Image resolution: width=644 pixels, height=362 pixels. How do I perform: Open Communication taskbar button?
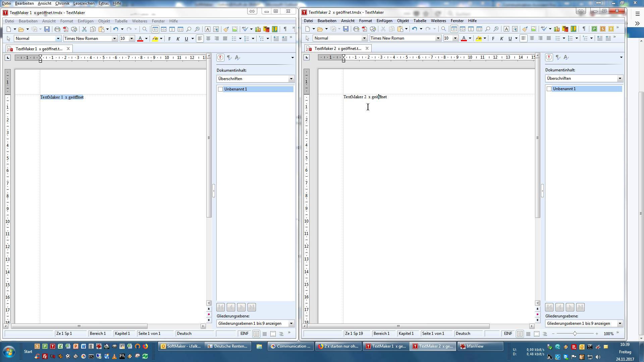click(290, 346)
